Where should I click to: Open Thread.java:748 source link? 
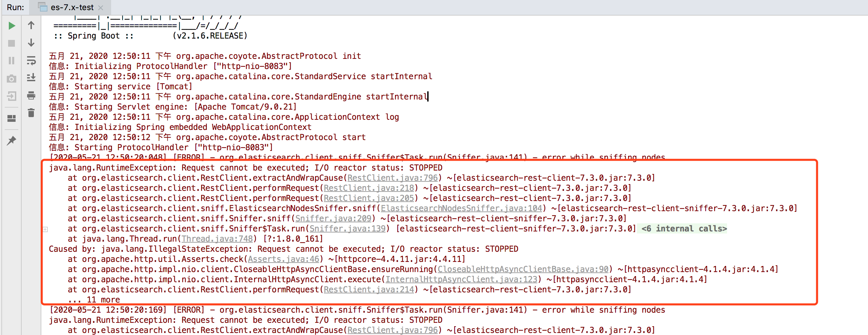click(217, 239)
